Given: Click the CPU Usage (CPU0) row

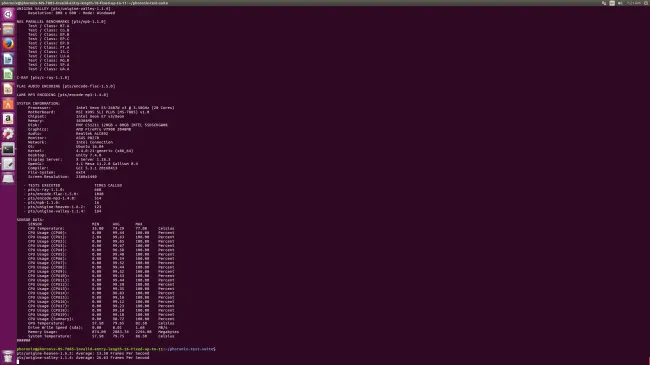Looking at the screenshot, I should (101, 233).
